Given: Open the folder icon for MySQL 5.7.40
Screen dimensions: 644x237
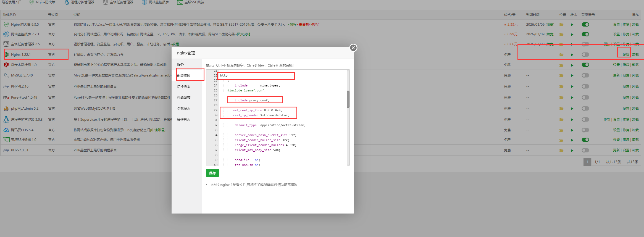Looking at the screenshot, I should (561, 75).
